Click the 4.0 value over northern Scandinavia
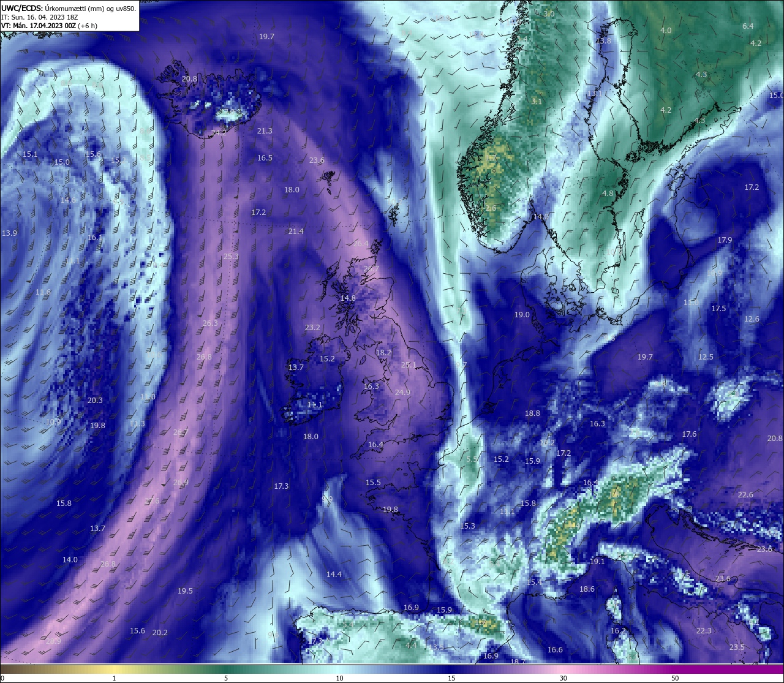Viewport: 784px width, 683px height. coord(666,31)
